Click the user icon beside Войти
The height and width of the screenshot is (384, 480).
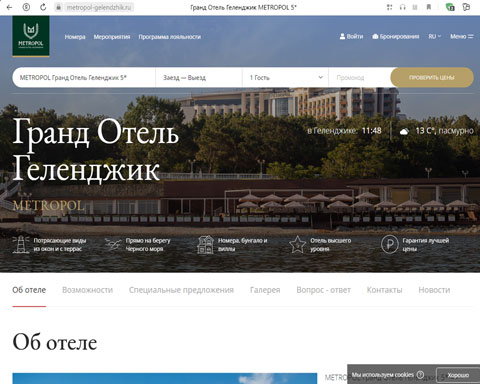pos(342,36)
